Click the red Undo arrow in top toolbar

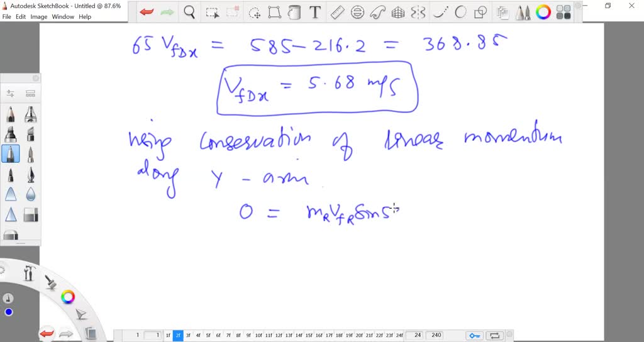click(147, 13)
